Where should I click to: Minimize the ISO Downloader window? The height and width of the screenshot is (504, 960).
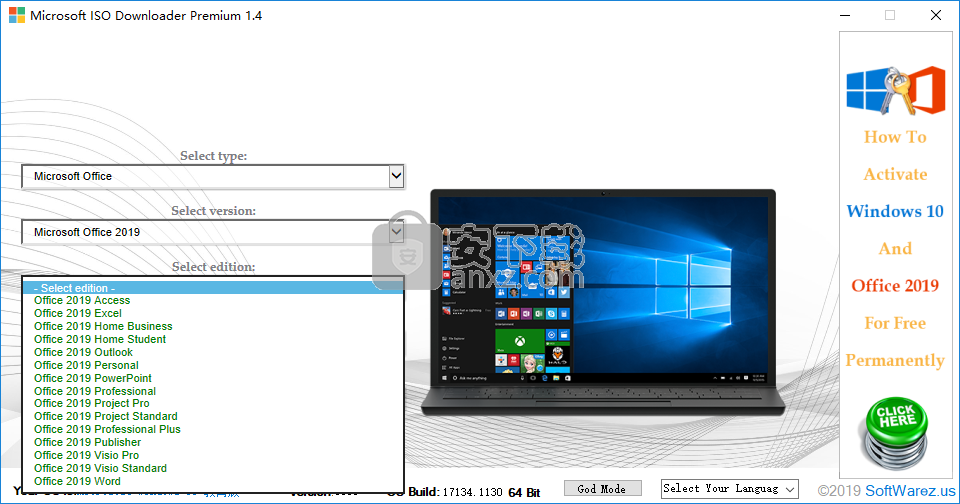tap(846, 15)
